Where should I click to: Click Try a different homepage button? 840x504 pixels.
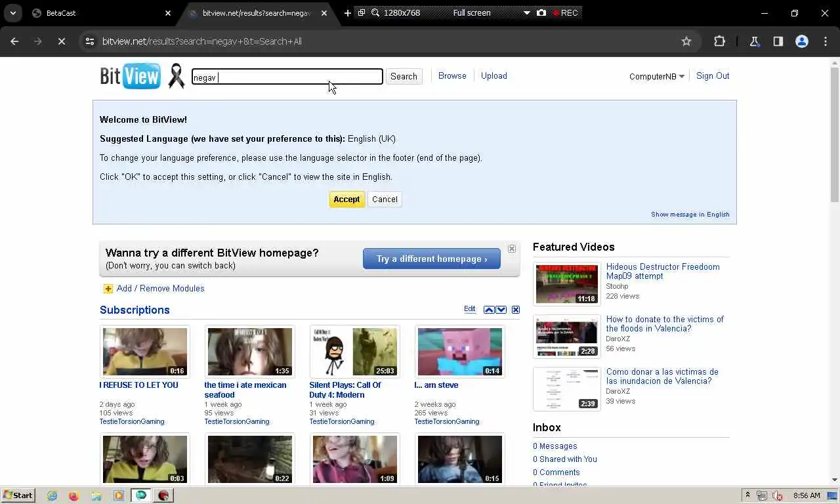pyautogui.click(x=432, y=259)
